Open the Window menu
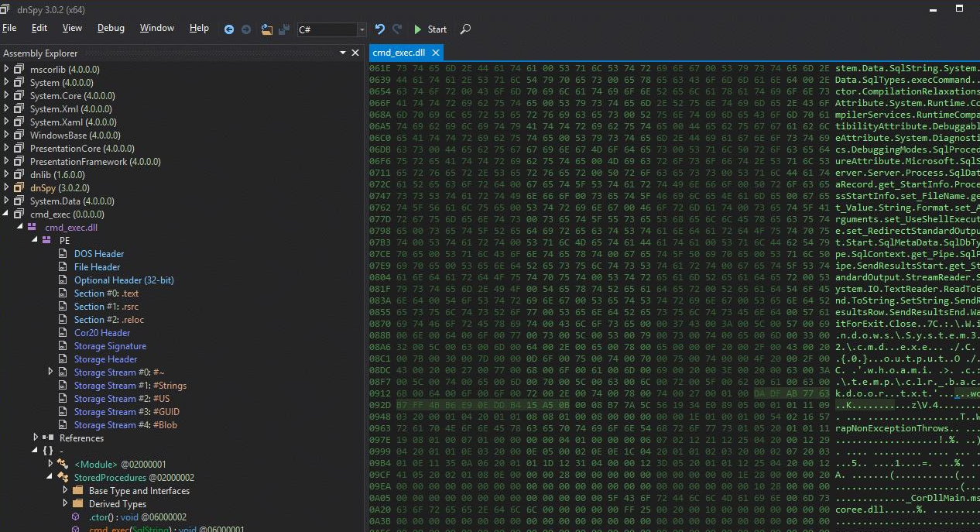 (x=157, y=29)
